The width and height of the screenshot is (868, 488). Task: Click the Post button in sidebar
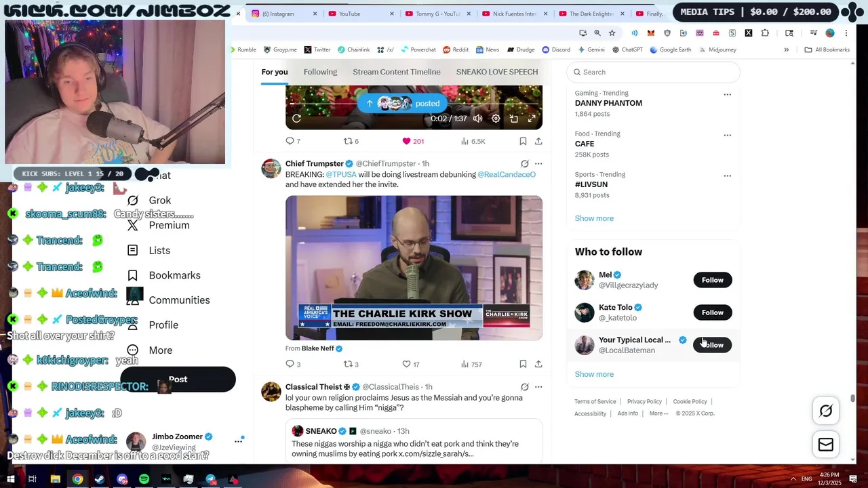click(178, 380)
